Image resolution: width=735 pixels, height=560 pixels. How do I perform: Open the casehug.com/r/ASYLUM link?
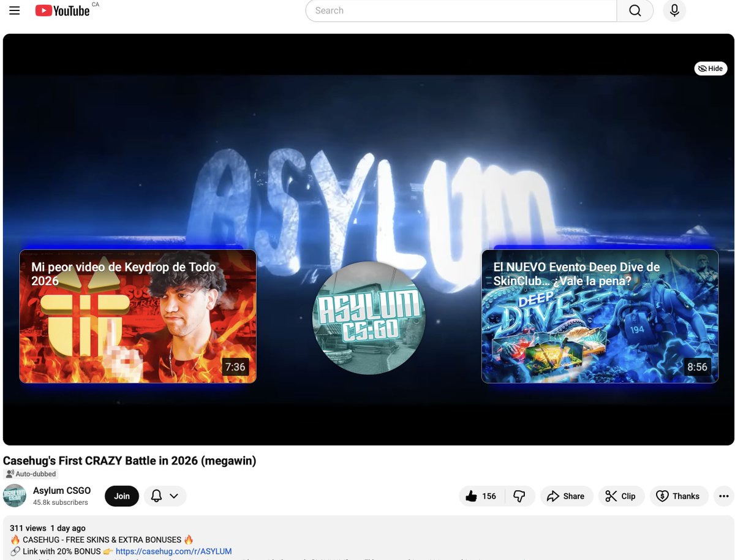pos(174,551)
